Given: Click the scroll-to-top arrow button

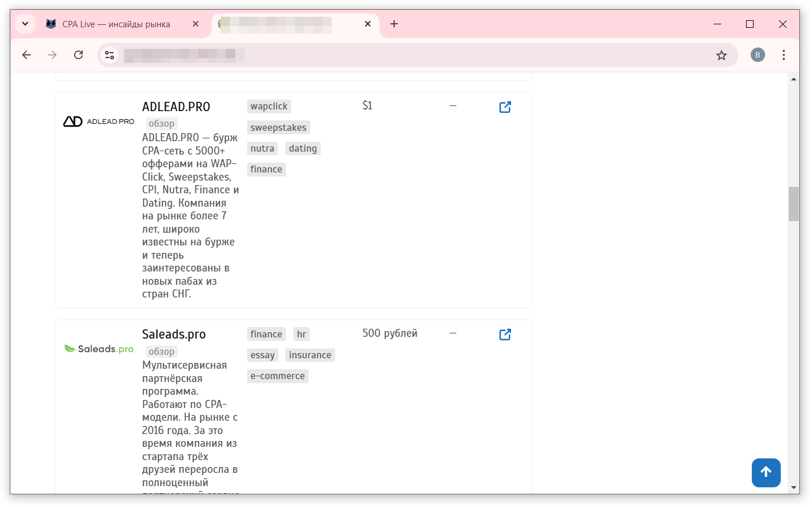Looking at the screenshot, I should coord(766,472).
